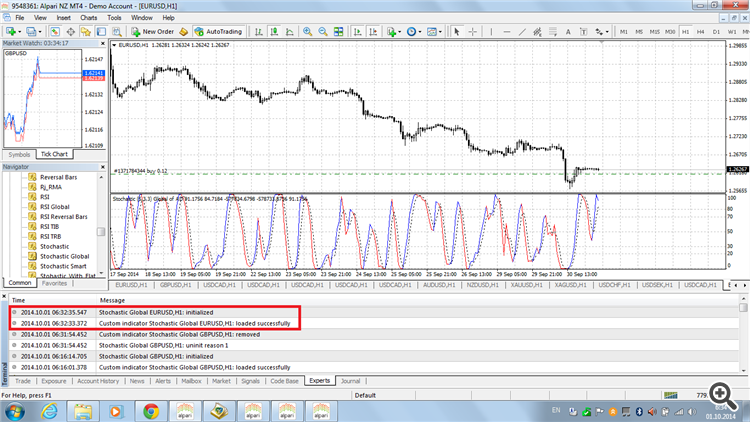Screen dimensions: 750x422
Task: Switch to Symbols tab in Market Watch
Action: click(19, 154)
